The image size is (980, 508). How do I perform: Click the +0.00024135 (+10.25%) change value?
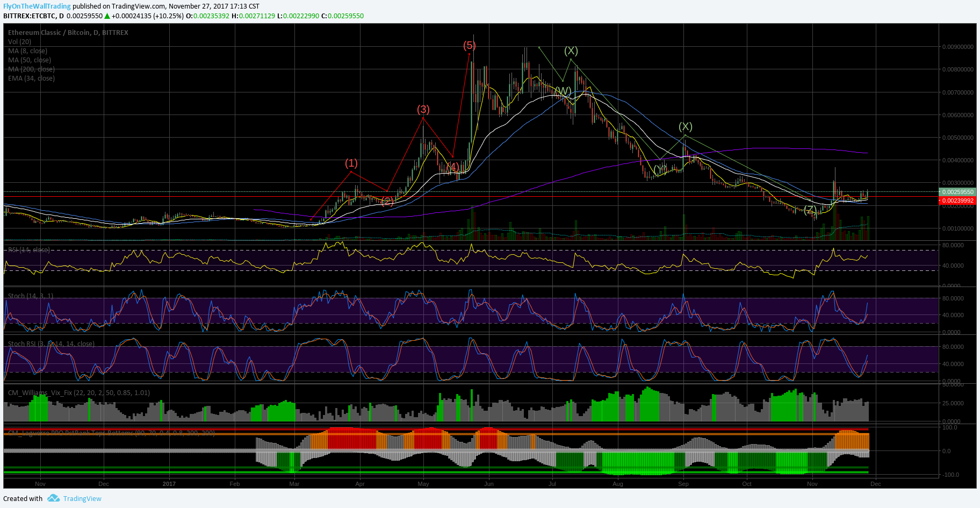click(148, 16)
